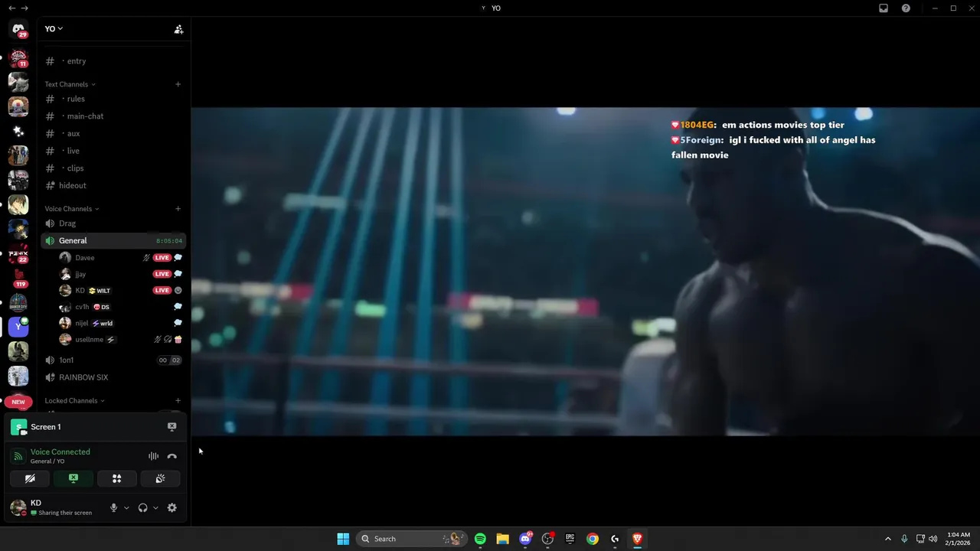
Task: Disconnect from voice with the hang-up icon
Action: [x=171, y=456]
